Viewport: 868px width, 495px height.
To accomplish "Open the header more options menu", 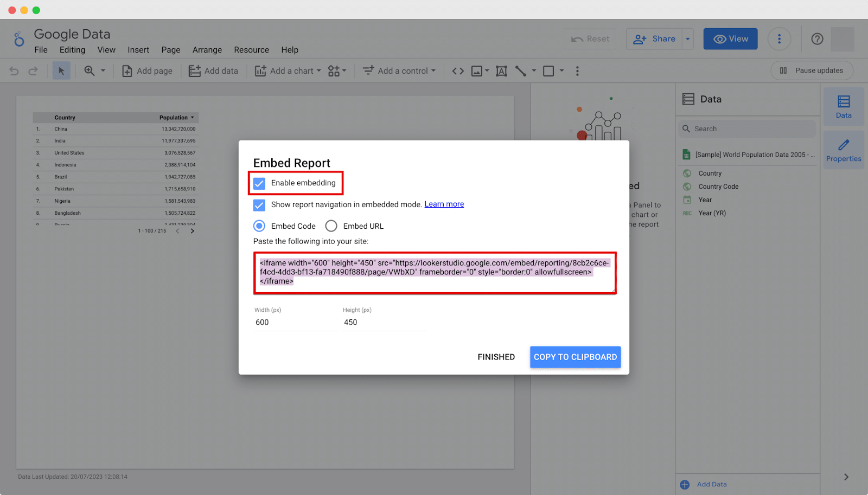I will point(779,39).
